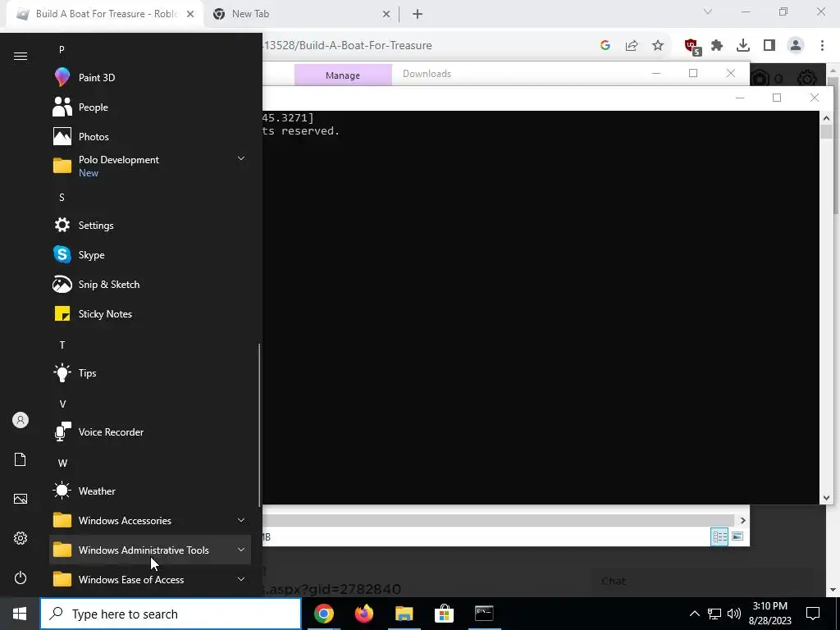Click the Command Prompt scroll up arrow
Viewport: 840px width, 630px height.
(826, 118)
